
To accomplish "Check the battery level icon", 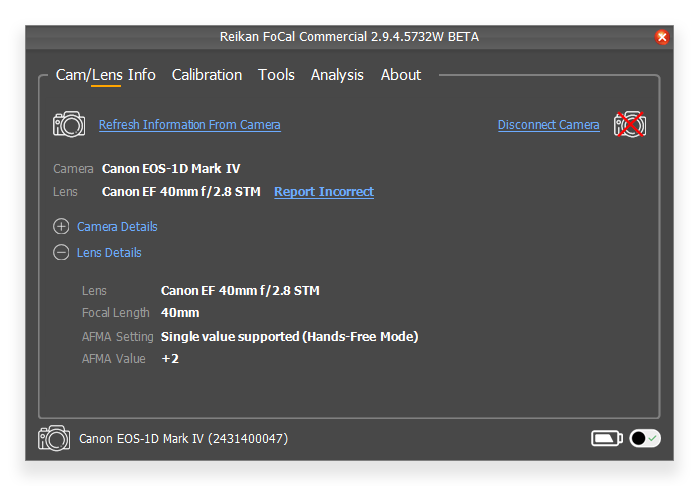I will 607,438.
